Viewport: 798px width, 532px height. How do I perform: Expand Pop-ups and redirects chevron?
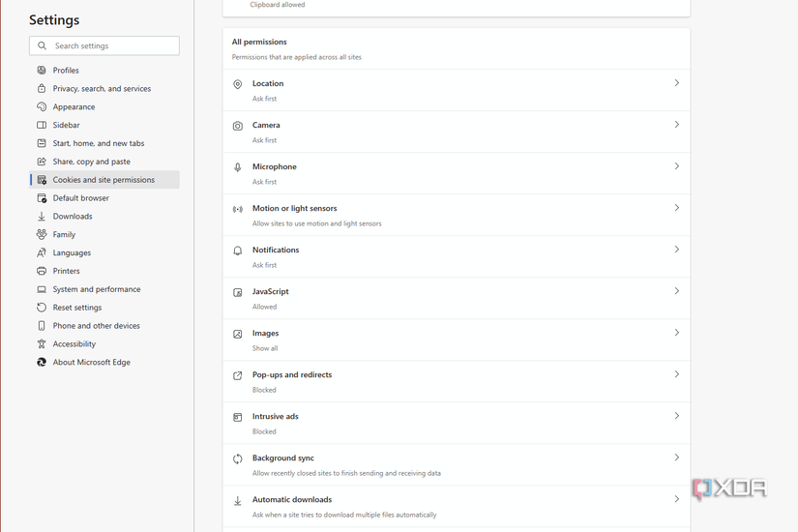pos(676,374)
